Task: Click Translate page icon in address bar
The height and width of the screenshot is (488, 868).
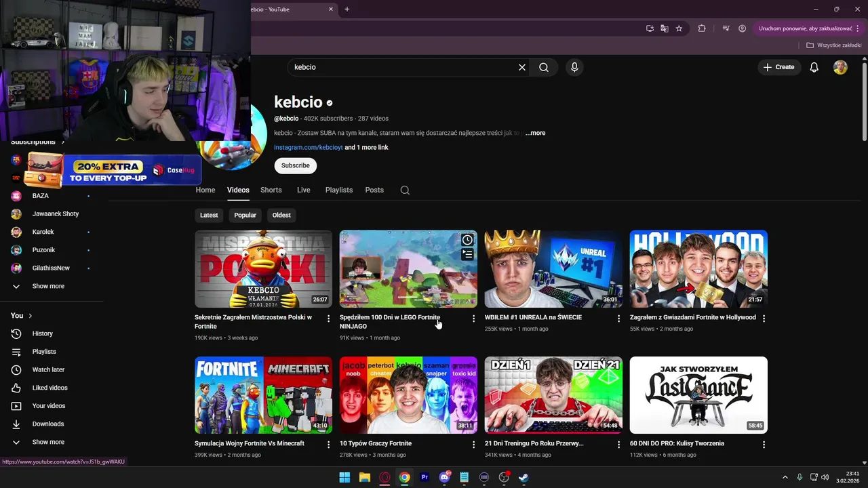Action: coord(665,28)
